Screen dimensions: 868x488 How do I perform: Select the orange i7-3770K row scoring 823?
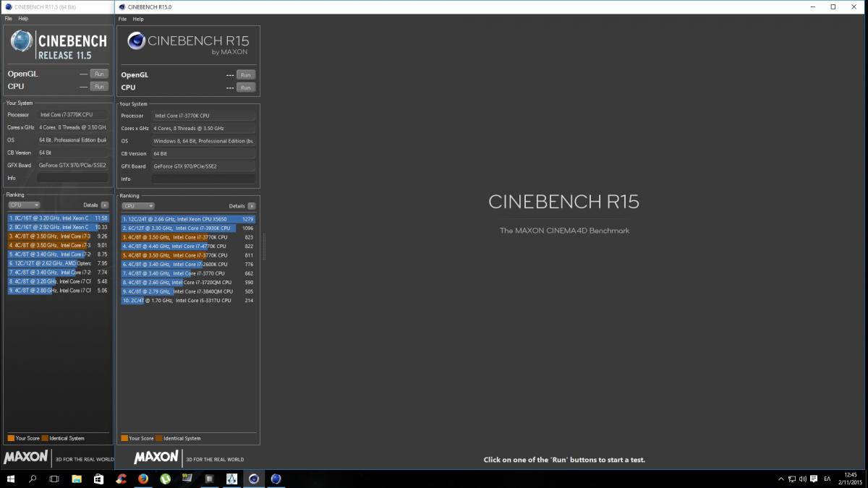[x=188, y=237]
